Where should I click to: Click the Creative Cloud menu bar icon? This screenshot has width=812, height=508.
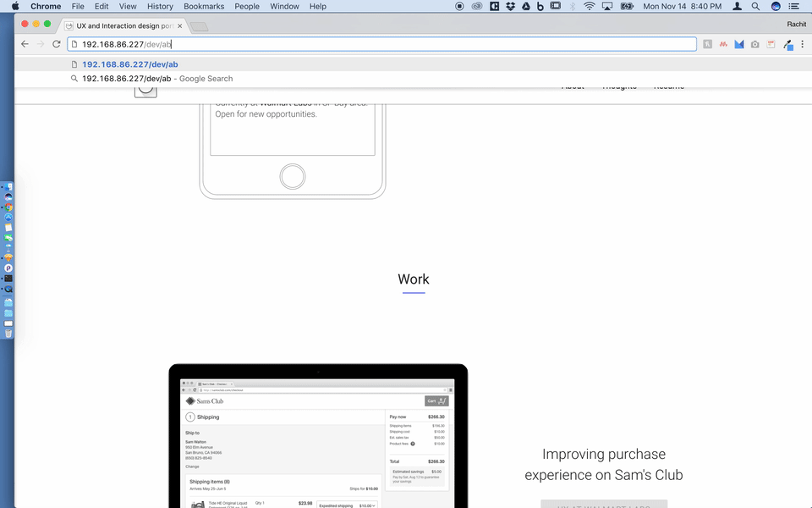477,6
